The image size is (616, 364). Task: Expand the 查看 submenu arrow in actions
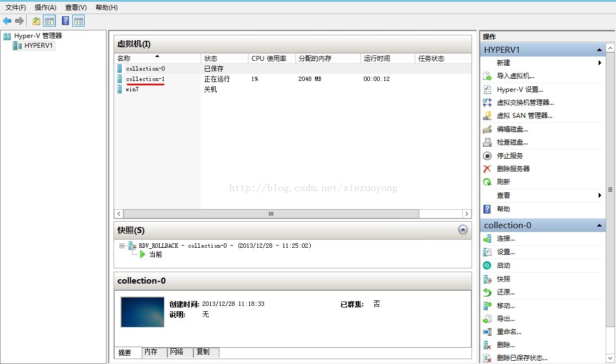tap(600, 196)
